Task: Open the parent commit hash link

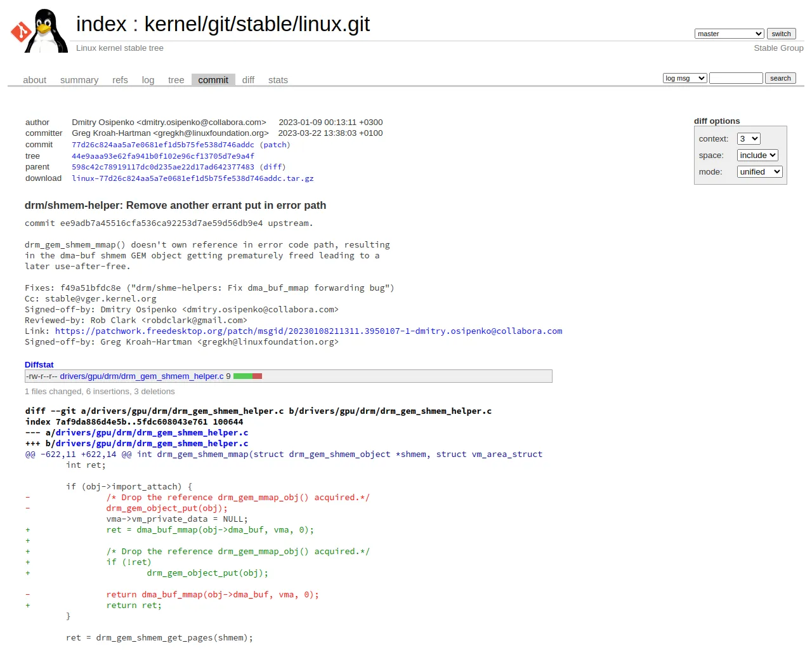Action: click(x=162, y=167)
